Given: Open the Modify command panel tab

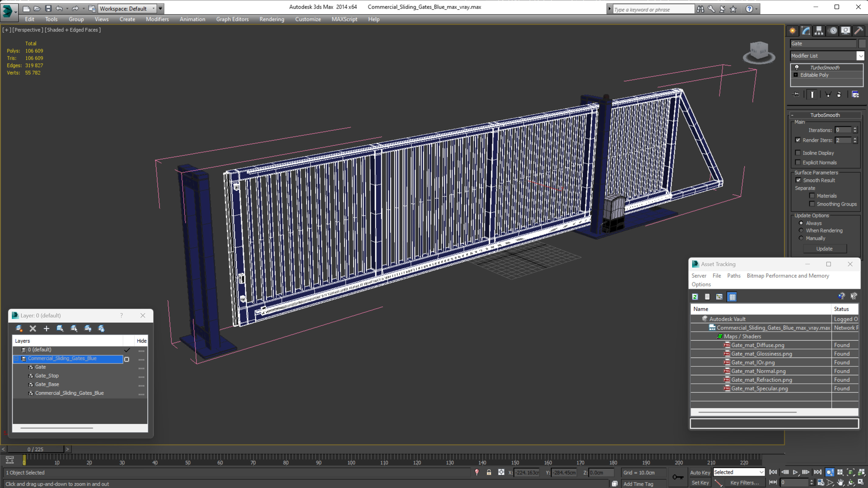Looking at the screenshot, I should click(x=806, y=31).
